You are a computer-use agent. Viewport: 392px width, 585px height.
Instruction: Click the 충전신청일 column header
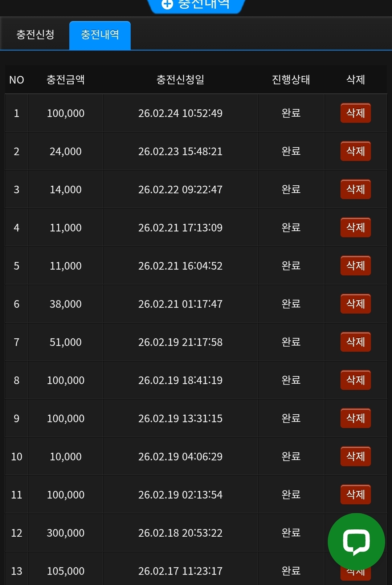coord(180,80)
